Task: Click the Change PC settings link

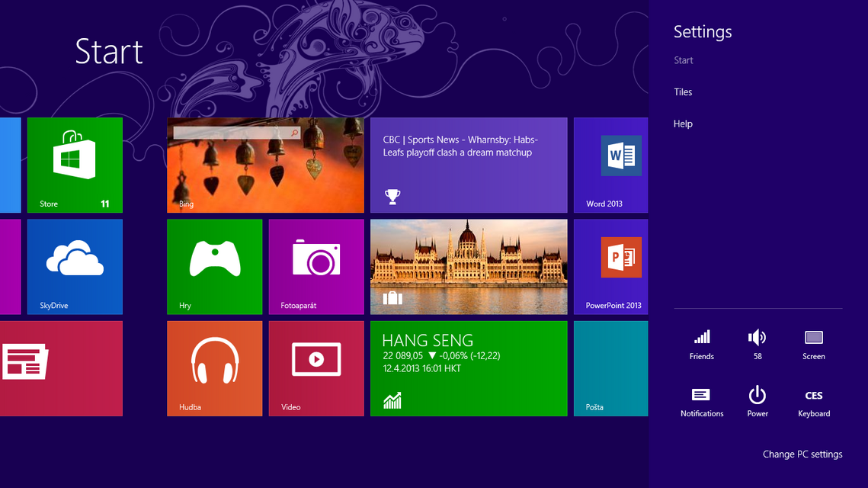Action: tap(802, 454)
